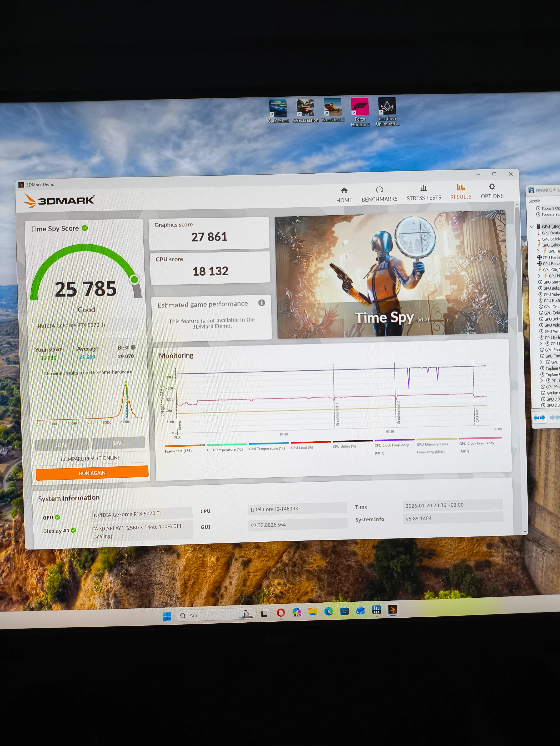The height and width of the screenshot is (746, 560).
Task: Click the SAVE result button
Action: coord(118,443)
